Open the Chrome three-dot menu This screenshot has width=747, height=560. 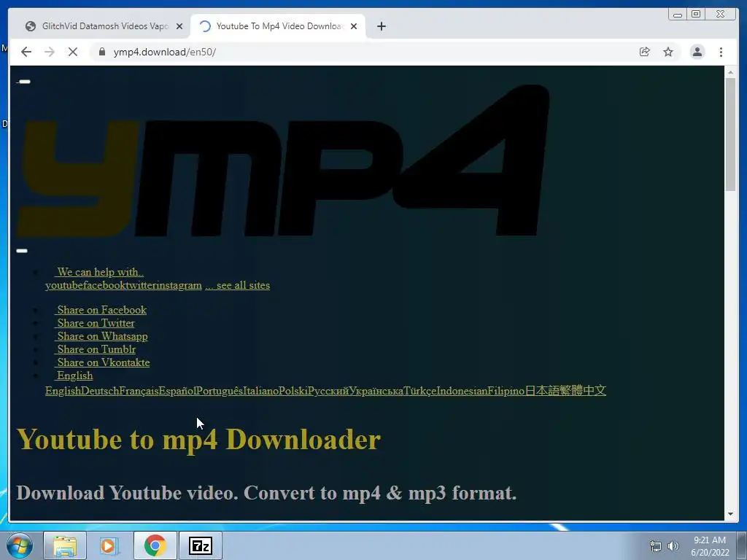coord(721,52)
